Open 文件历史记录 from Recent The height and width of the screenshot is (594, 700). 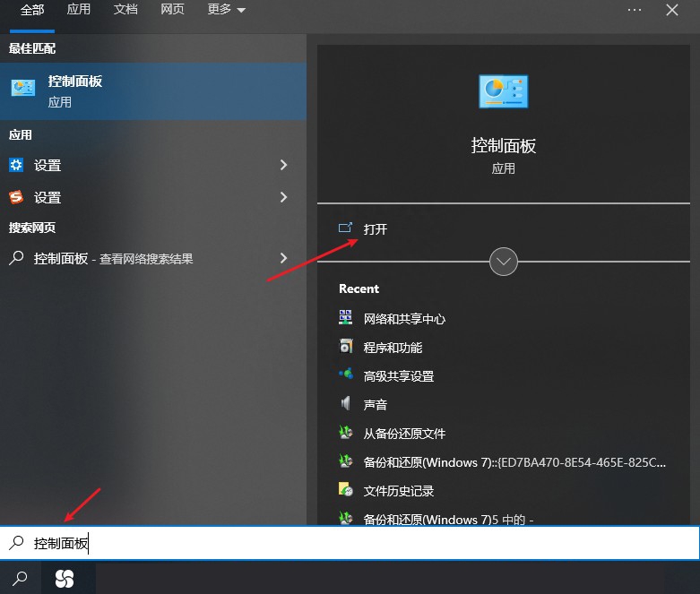(x=399, y=490)
